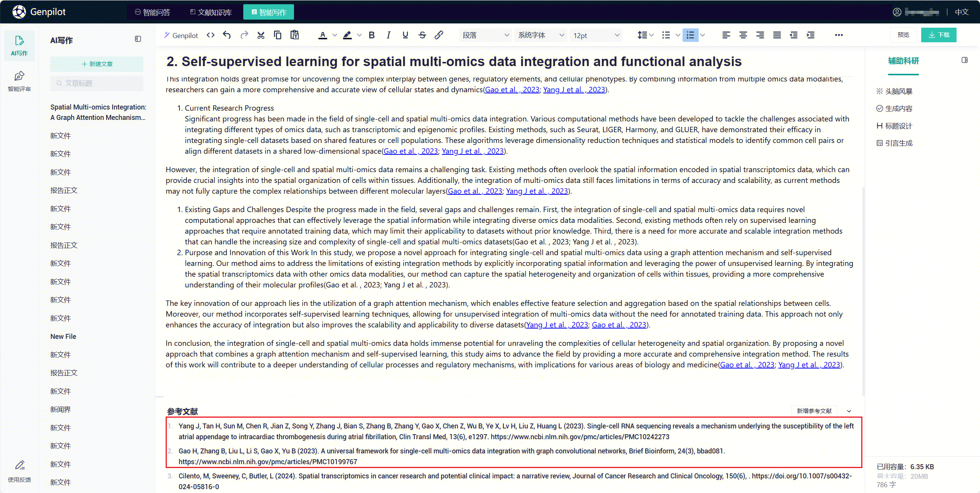Open the 12pt font size dropdown
The image size is (980, 493).
[596, 35]
